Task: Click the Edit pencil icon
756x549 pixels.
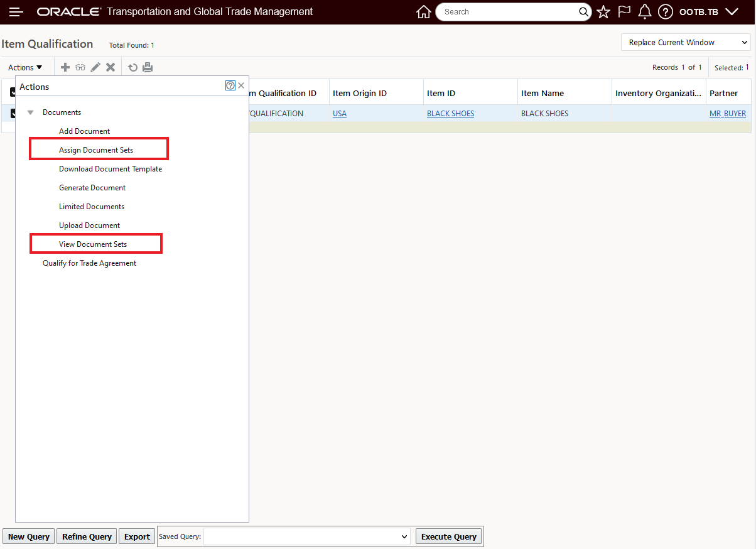Action: 95,67
